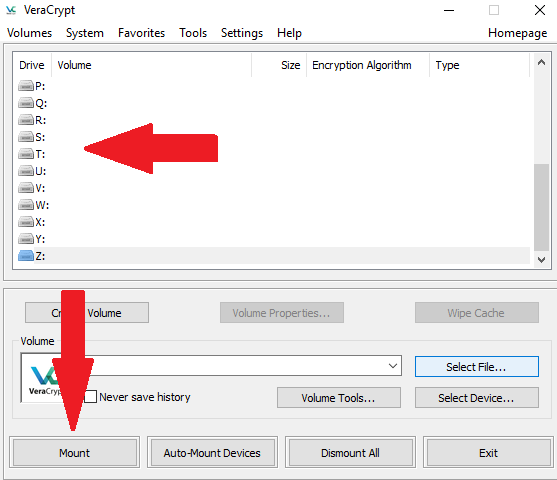
Task: Click Dismount All button
Action: point(350,453)
